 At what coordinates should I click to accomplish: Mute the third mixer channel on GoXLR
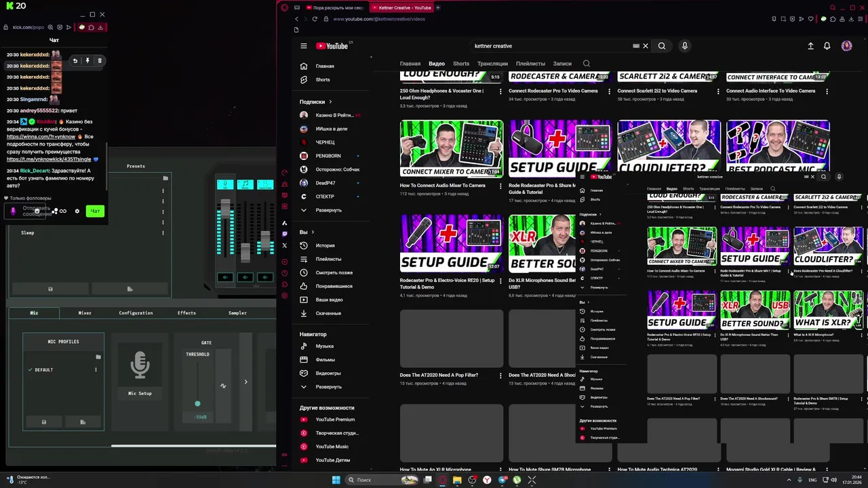(266, 277)
